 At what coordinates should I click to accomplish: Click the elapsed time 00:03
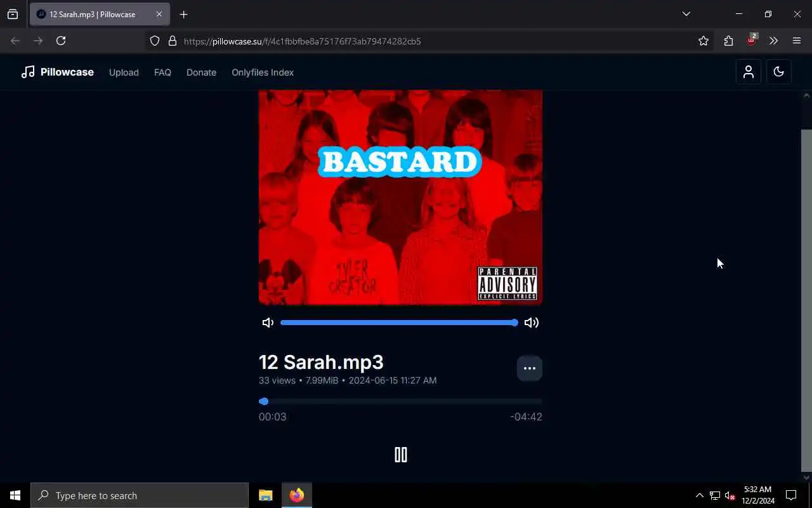(x=272, y=417)
